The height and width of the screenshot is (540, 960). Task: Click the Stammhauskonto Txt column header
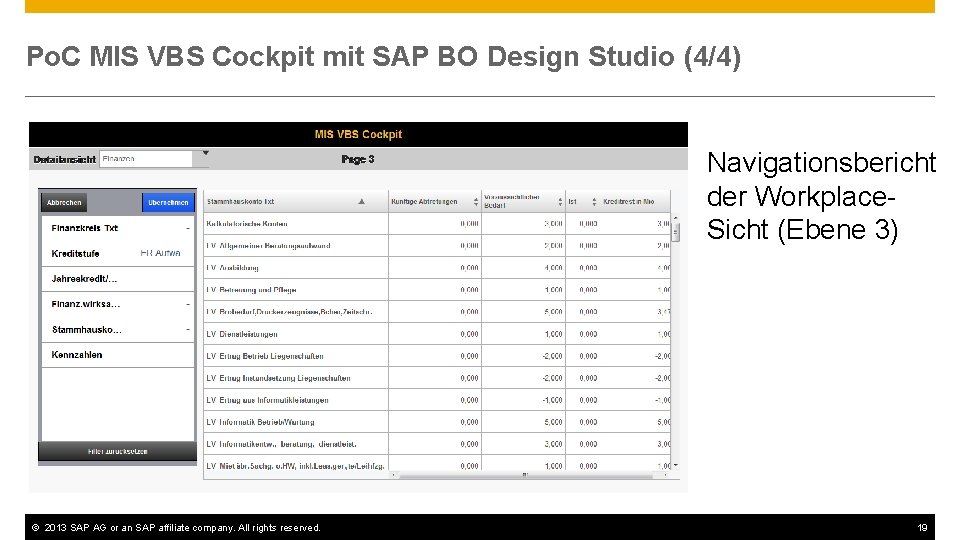point(296,201)
